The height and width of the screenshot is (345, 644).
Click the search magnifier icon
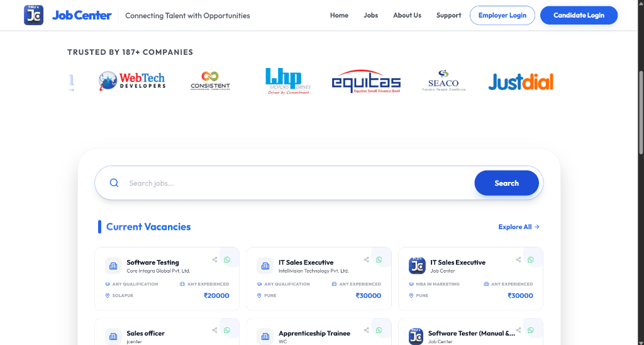point(114,183)
